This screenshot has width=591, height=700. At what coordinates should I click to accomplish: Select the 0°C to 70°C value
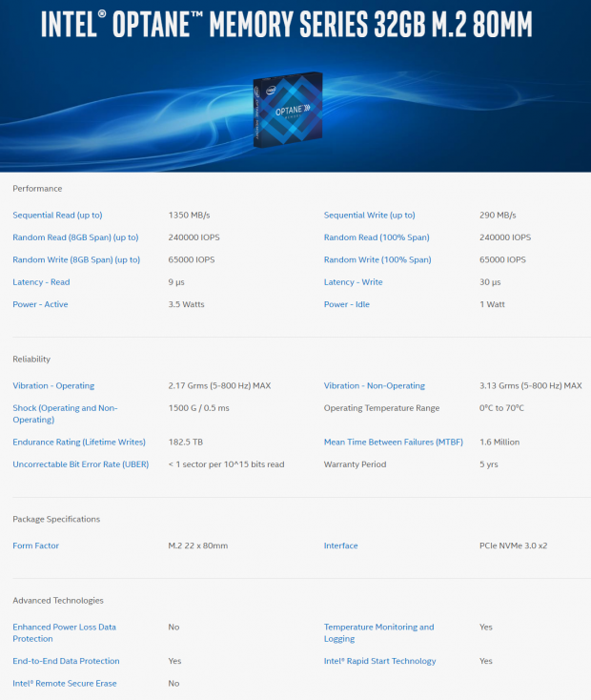501,408
